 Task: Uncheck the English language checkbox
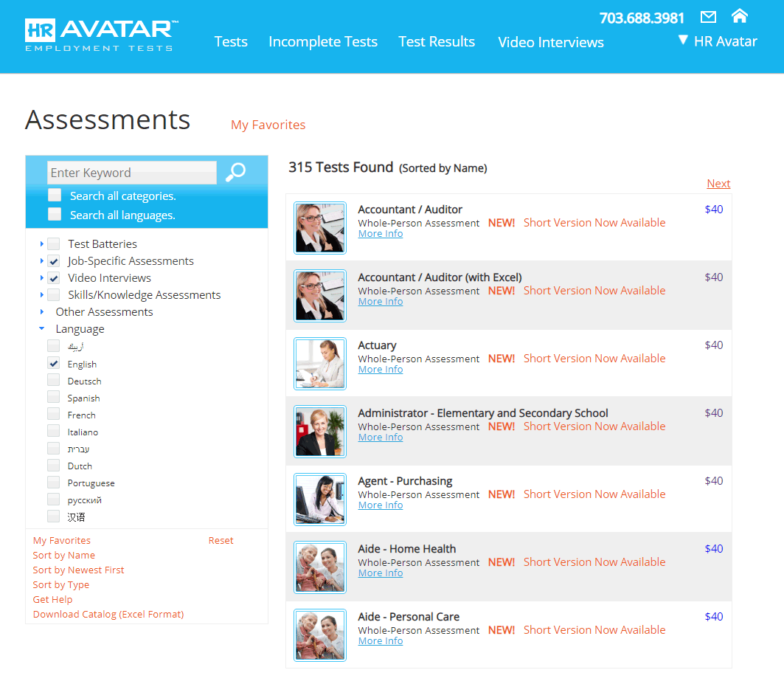click(54, 364)
